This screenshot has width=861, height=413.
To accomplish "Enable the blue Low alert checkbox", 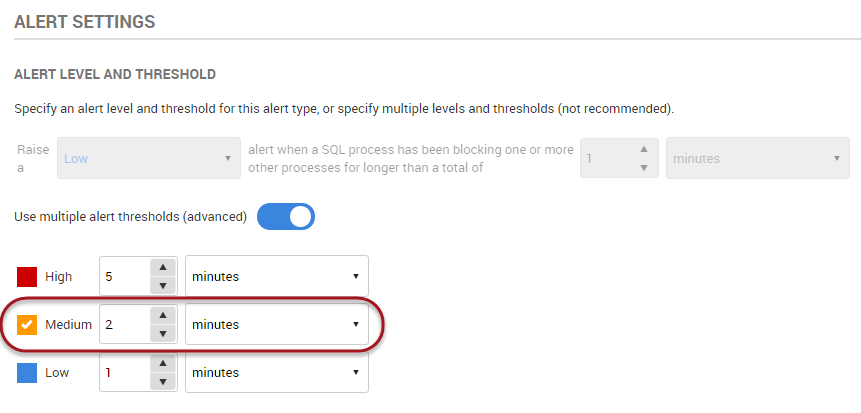I will [28, 372].
